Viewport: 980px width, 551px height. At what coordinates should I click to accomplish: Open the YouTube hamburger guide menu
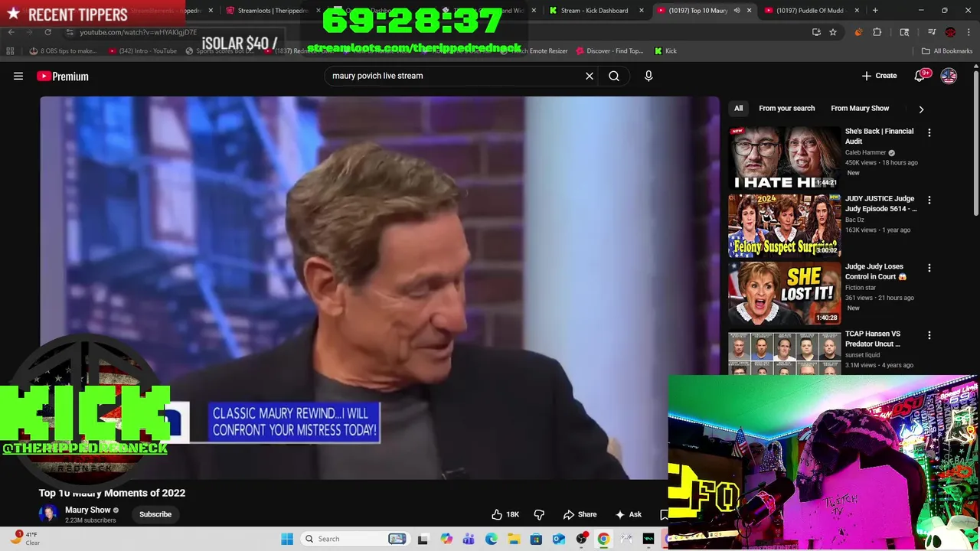click(18, 76)
